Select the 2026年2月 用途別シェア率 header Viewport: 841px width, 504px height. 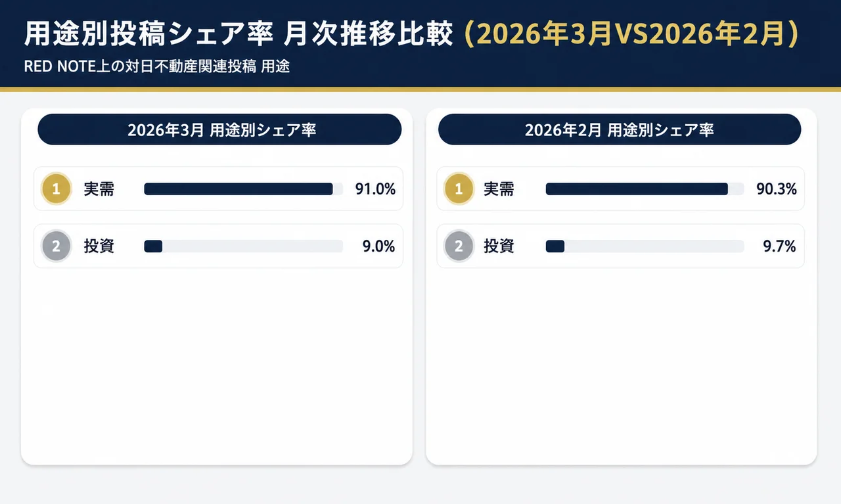coord(619,129)
